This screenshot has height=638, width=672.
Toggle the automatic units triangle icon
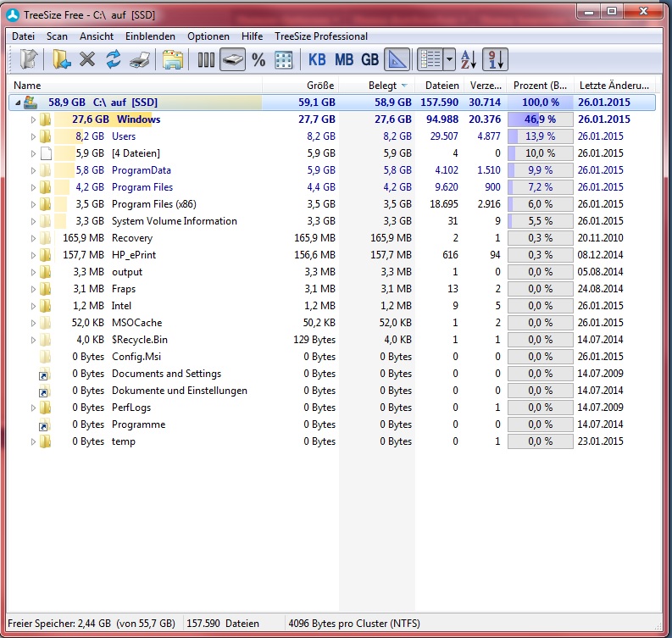click(x=397, y=59)
